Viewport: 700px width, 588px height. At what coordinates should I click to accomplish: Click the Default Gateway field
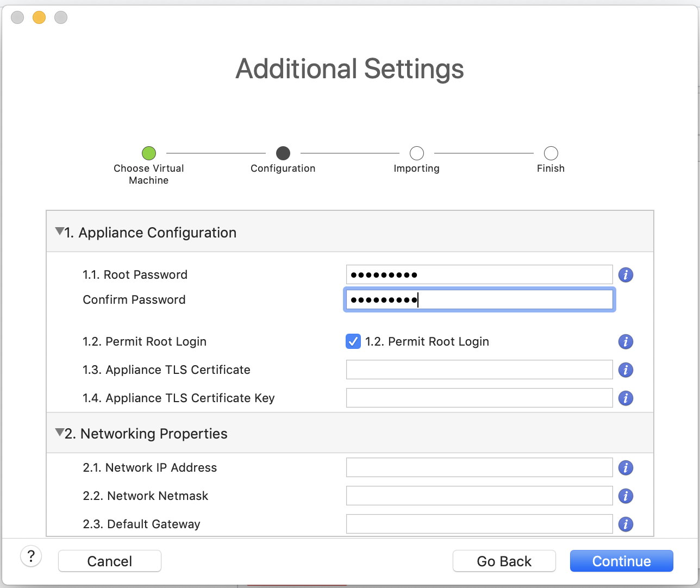[479, 524]
